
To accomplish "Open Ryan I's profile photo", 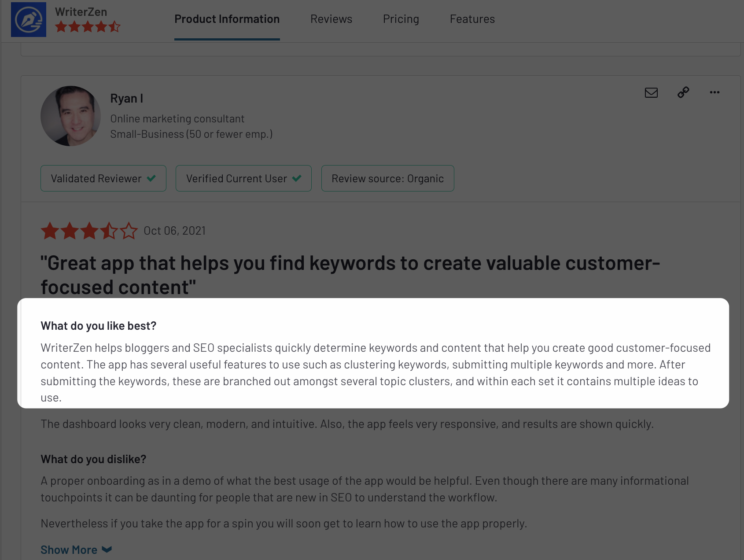I will [70, 116].
